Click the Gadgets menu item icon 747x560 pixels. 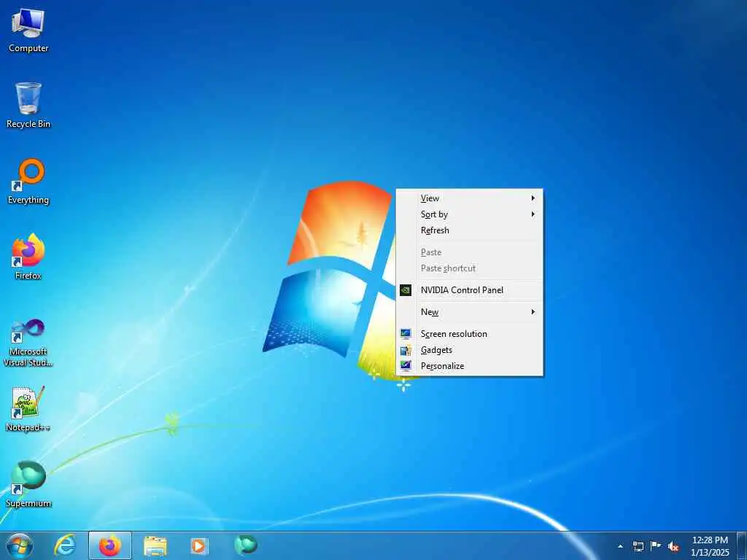(x=406, y=350)
